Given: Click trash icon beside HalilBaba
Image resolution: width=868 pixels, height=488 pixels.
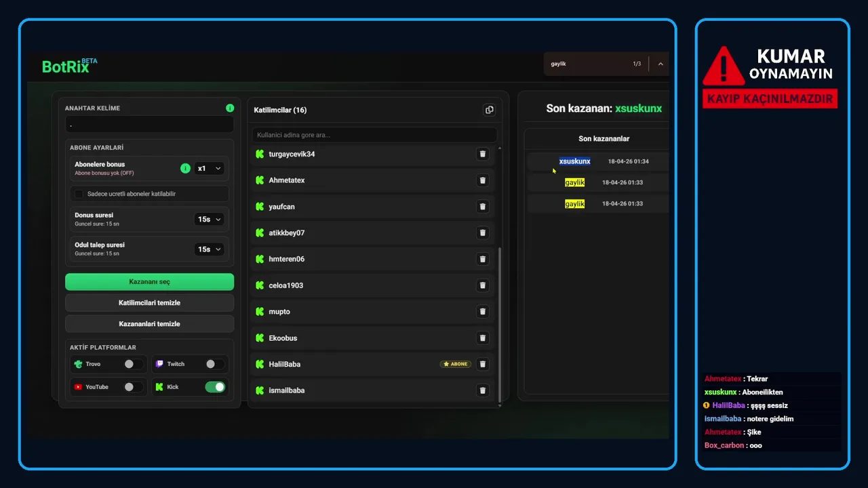Looking at the screenshot, I should tap(482, 364).
